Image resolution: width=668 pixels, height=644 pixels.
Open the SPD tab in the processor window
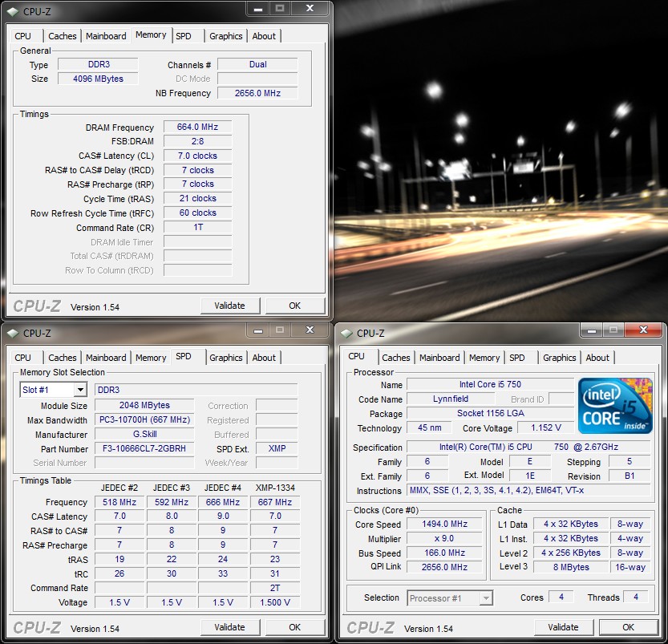click(517, 358)
